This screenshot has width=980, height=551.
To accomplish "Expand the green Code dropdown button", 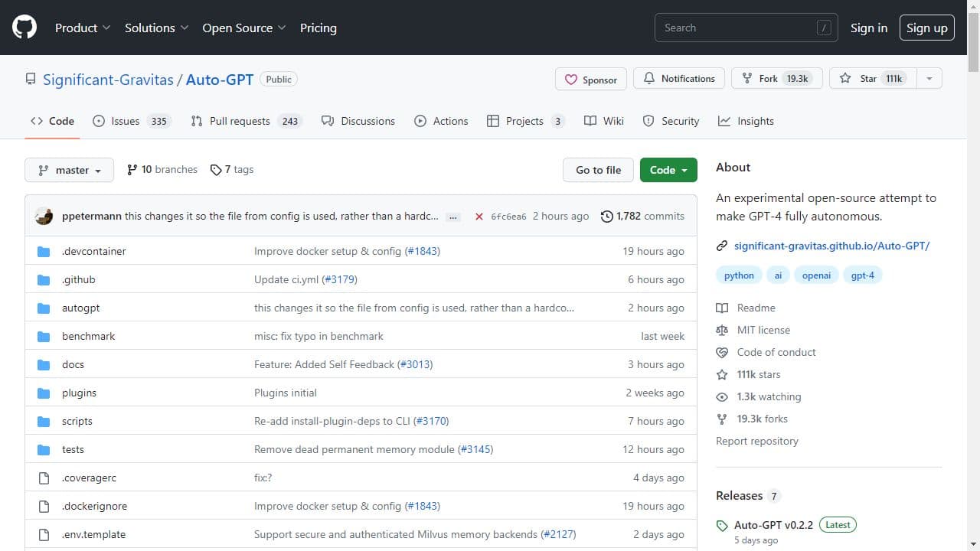I will 668,170.
